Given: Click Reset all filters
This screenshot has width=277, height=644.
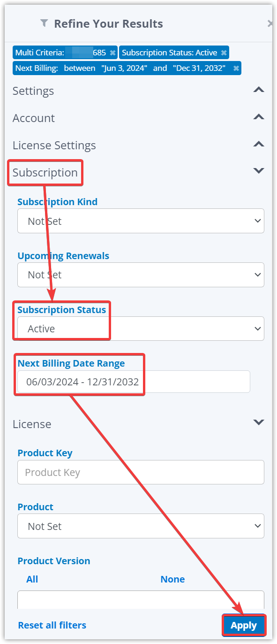Looking at the screenshot, I should point(52,625).
